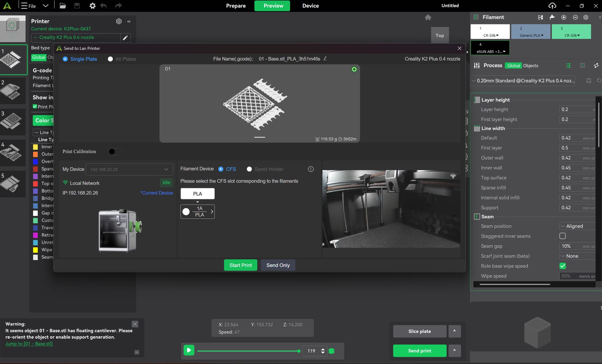This screenshot has width=602, height=364.
Task: Click the green hexagon layer icon beside slider
Action: [331, 351]
